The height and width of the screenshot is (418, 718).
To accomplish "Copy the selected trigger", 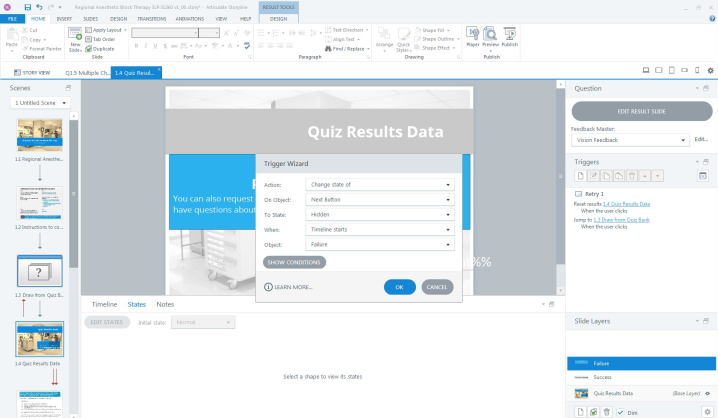I will coord(606,176).
